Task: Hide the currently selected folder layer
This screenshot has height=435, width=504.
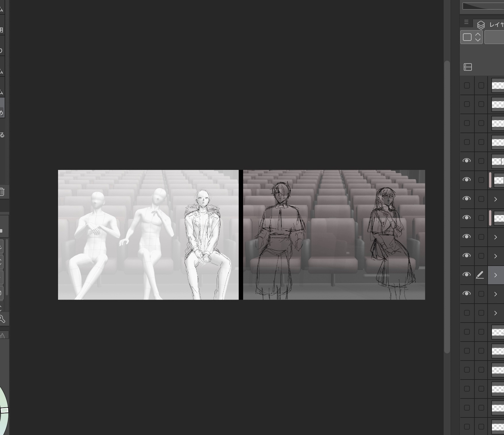Action: (x=467, y=275)
